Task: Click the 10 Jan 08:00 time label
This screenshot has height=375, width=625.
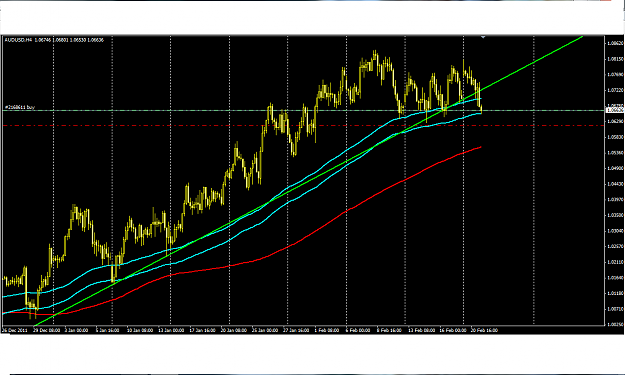Action: tap(140, 330)
